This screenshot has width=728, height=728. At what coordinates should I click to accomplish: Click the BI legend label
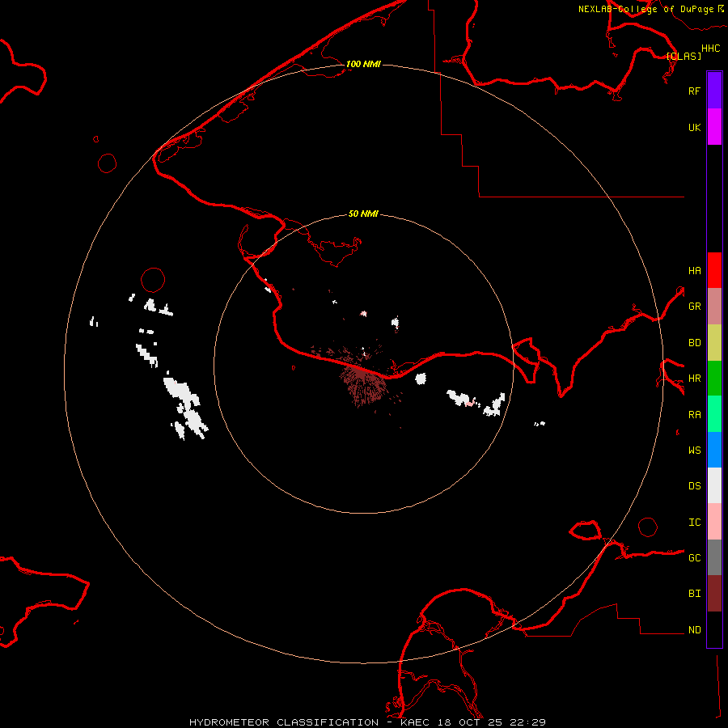694,594
